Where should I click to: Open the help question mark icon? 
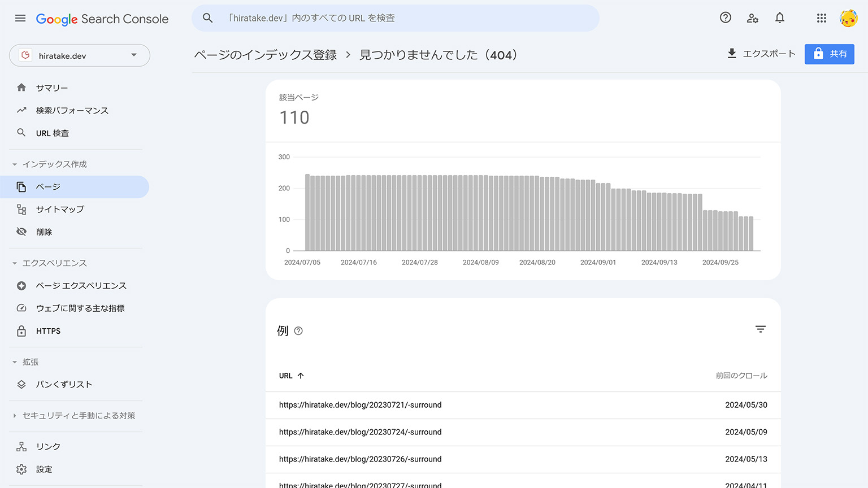coord(726,18)
